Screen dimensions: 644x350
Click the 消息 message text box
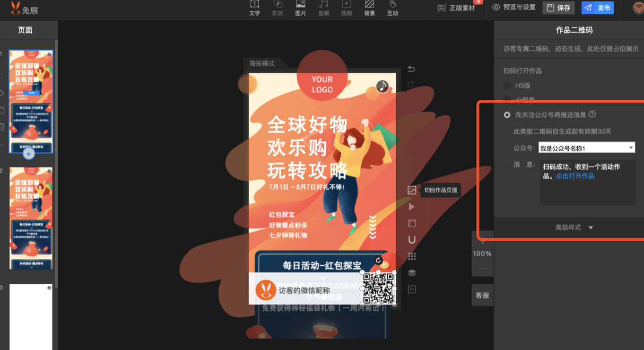pyautogui.click(x=588, y=183)
